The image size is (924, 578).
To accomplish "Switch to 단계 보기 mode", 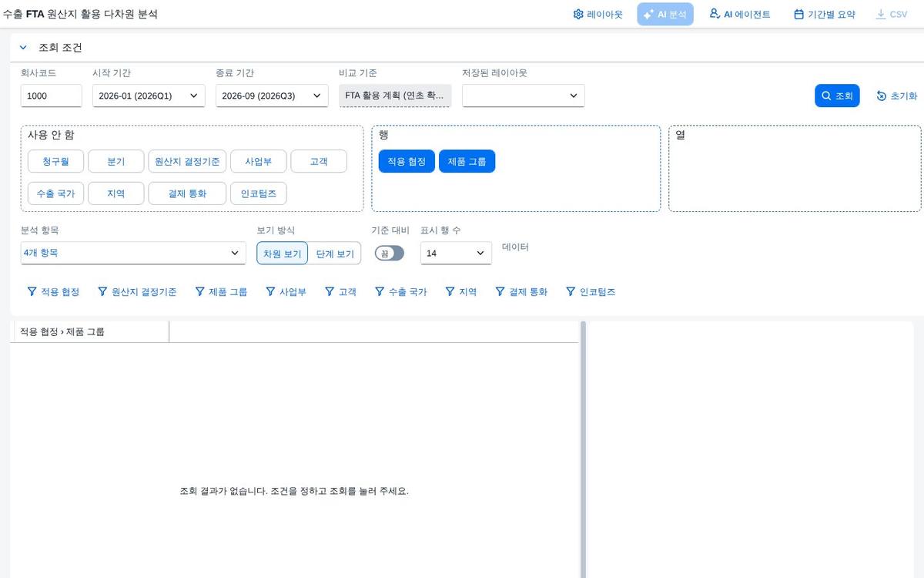I will click(334, 253).
